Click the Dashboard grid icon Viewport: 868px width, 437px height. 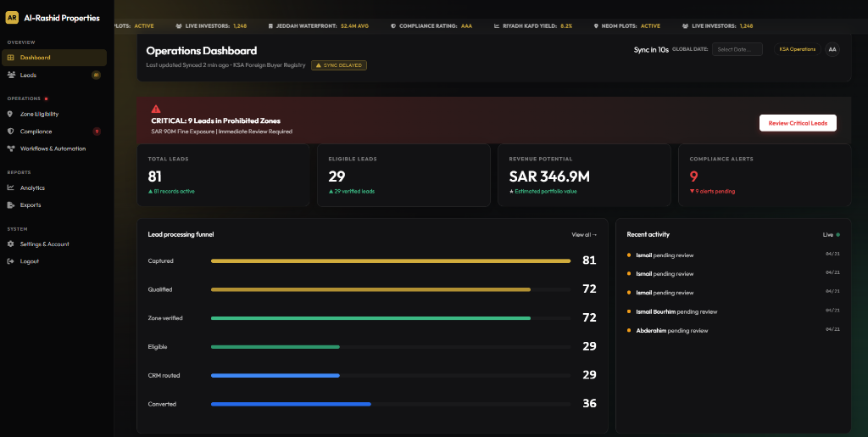point(10,58)
